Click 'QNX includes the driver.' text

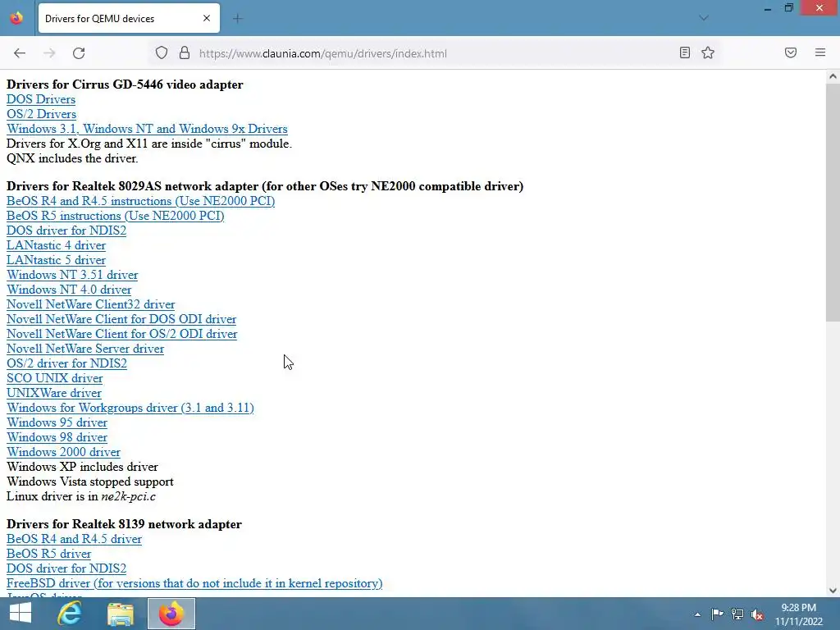tap(72, 158)
